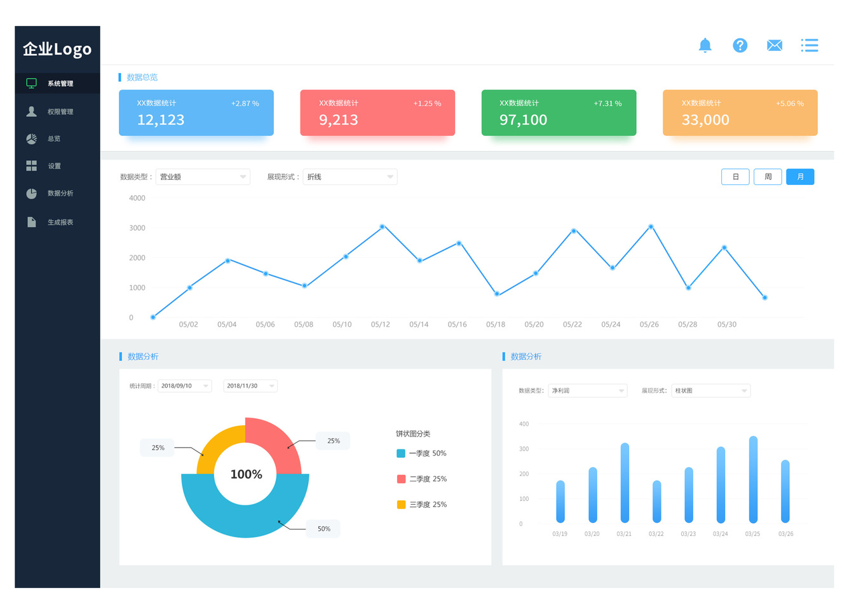
Task: Click the document icon beside 生成报表
Action: pyautogui.click(x=31, y=222)
